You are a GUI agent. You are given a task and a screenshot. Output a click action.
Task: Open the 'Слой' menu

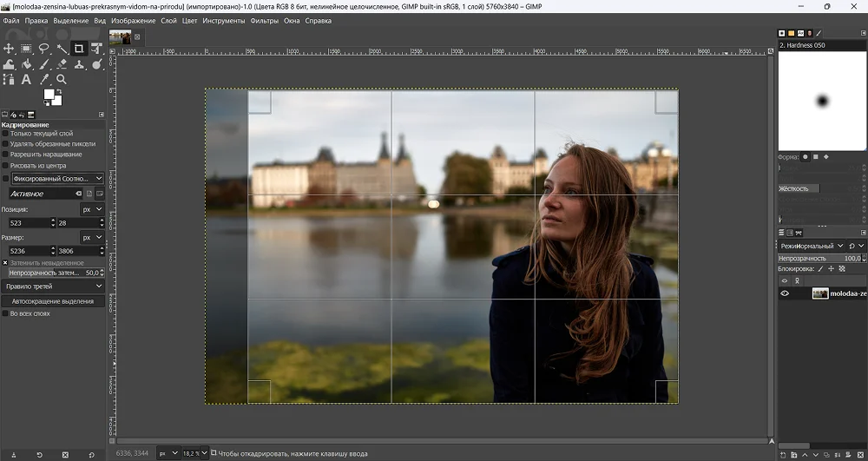point(168,20)
